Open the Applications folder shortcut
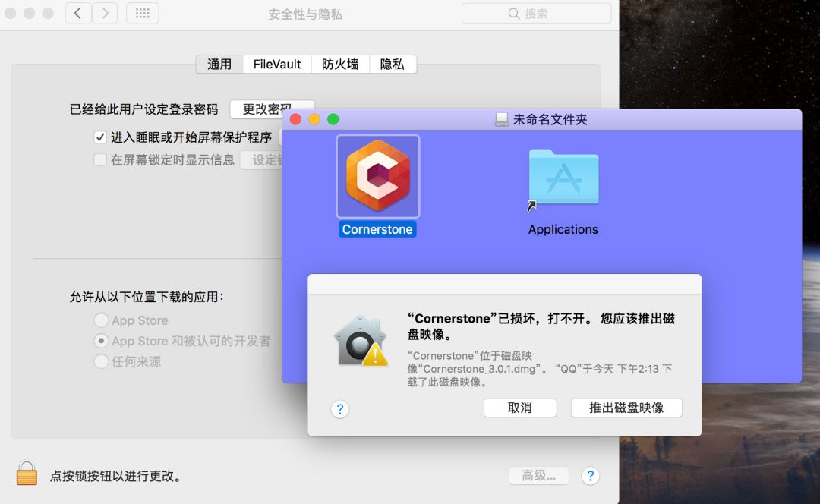Image resolution: width=820 pixels, height=504 pixels. tap(563, 179)
